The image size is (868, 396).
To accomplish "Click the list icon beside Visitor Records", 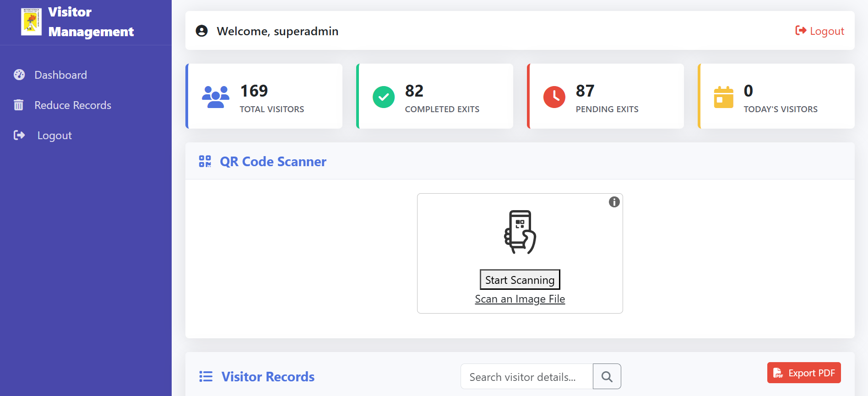I will [x=206, y=376].
